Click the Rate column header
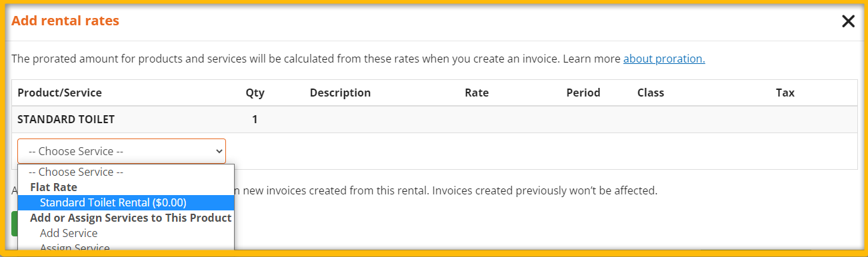This screenshot has height=257, width=868. [477, 93]
